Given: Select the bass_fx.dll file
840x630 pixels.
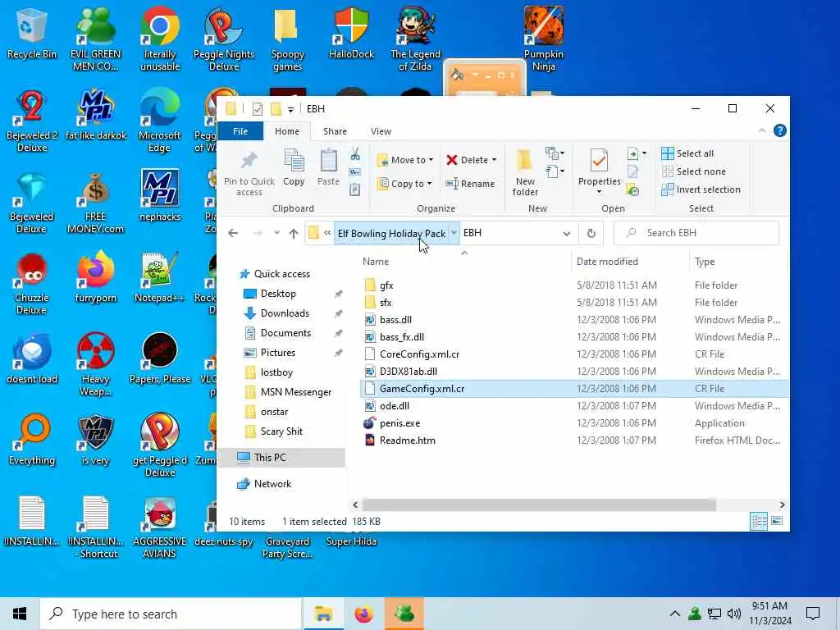Looking at the screenshot, I should [x=402, y=337].
